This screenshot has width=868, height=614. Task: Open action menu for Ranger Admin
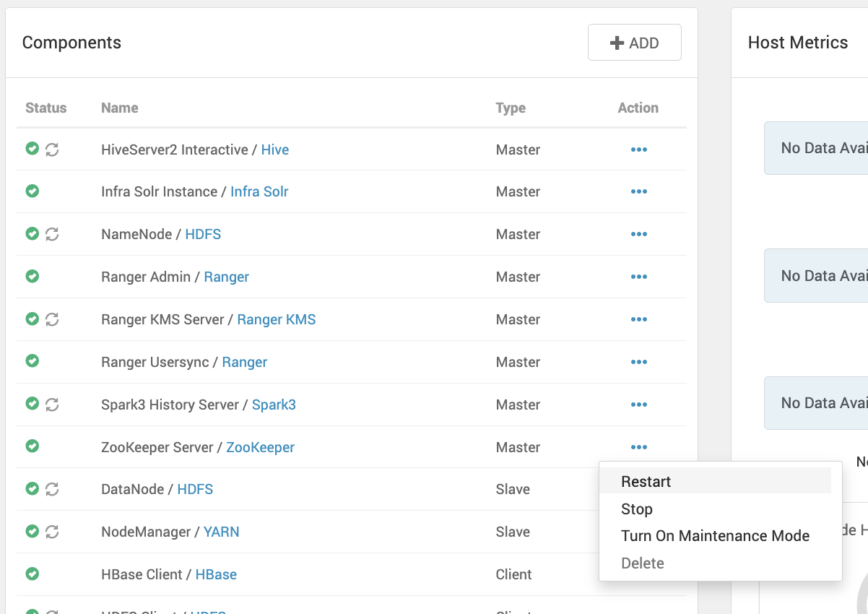pos(639,277)
